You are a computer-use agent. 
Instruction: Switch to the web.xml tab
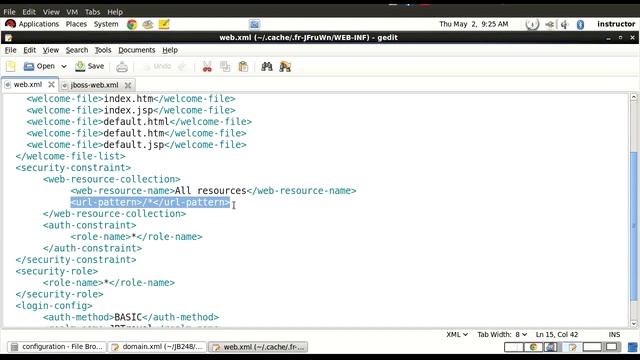coord(28,84)
